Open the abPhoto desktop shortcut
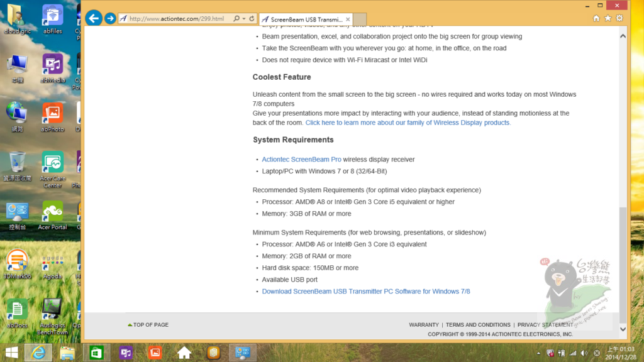Viewport: 644px width, 362px height. tap(53, 117)
